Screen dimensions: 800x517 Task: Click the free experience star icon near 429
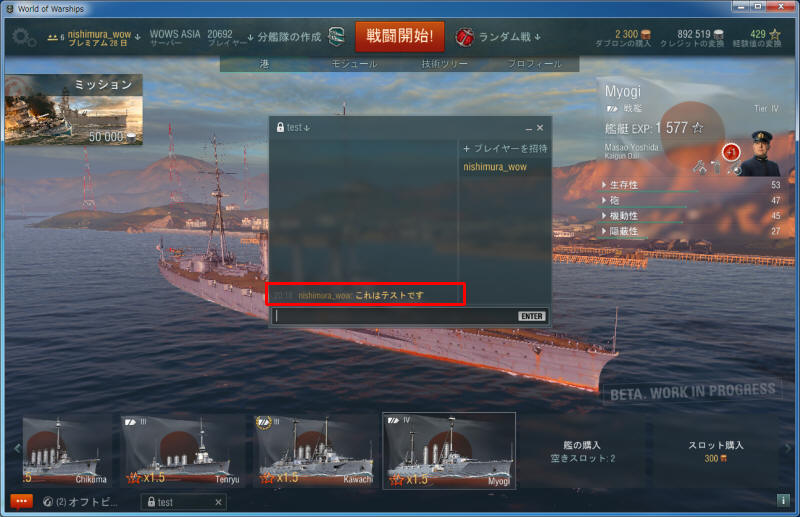point(774,34)
